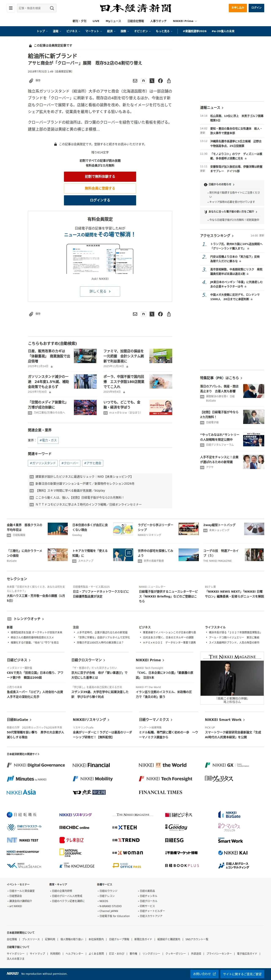Image resolution: width=271 pixels, height=980 pixels.
Task: Expand the もっと見る navigation dropdown
Action: coord(164,31)
